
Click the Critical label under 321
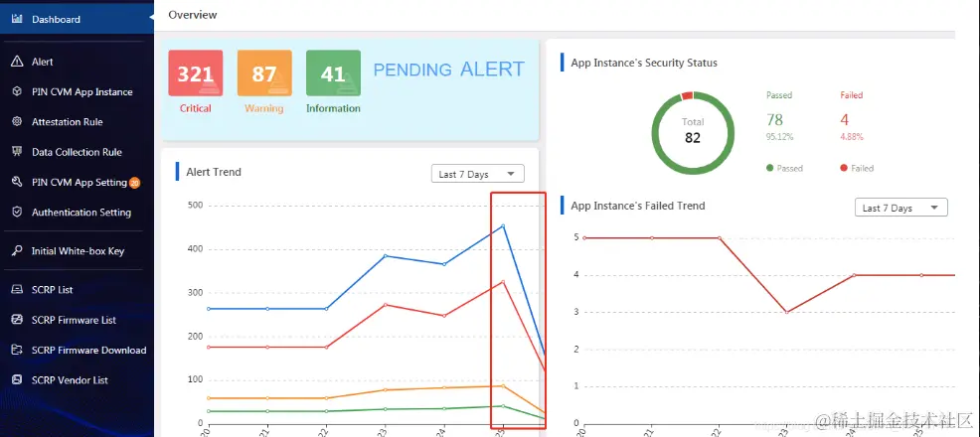[x=196, y=108]
